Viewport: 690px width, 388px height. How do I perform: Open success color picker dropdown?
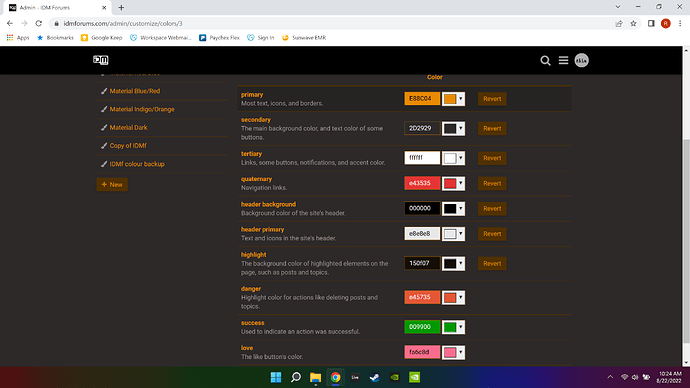[x=453, y=327]
